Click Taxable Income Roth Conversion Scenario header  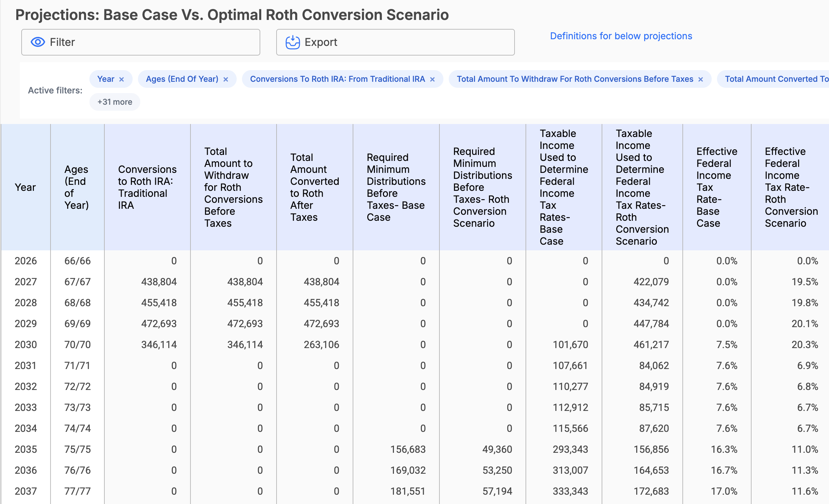pyautogui.click(x=642, y=188)
